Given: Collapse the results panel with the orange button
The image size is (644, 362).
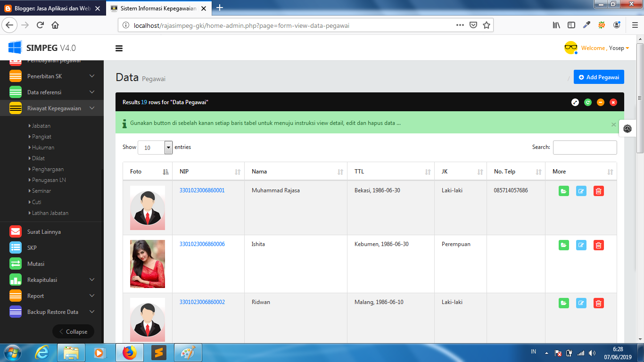Looking at the screenshot, I should (600, 102).
